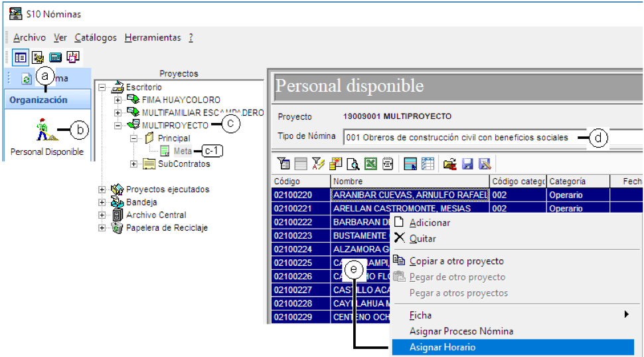Click the Excel export toolbar icon

(370, 164)
